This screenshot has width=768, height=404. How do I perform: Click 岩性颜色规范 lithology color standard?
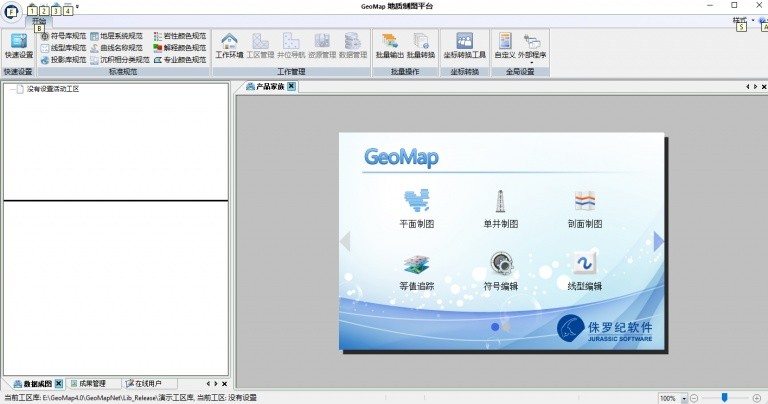[x=179, y=35]
